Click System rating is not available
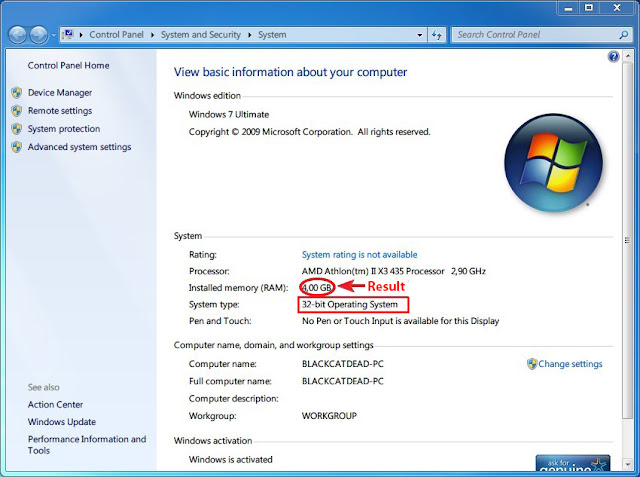Screen dimensions: 640x477 (359, 255)
